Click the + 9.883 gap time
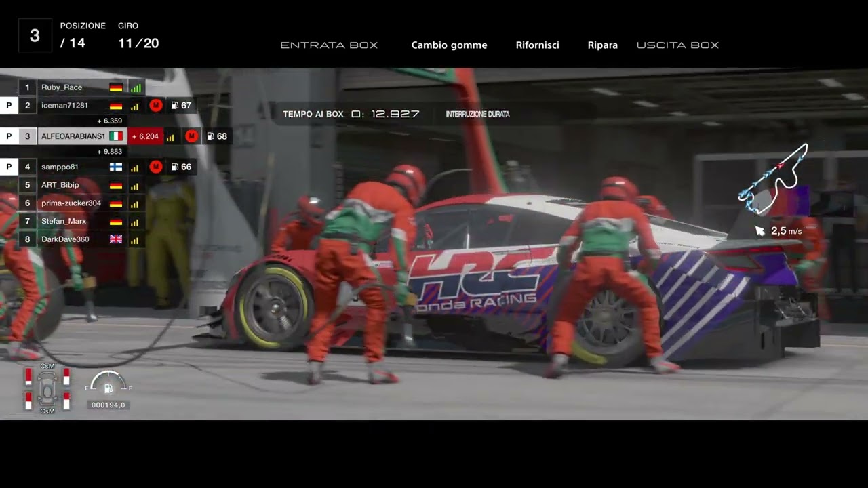The height and width of the screenshot is (488, 868). pyautogui.click(x=109, y=152)
